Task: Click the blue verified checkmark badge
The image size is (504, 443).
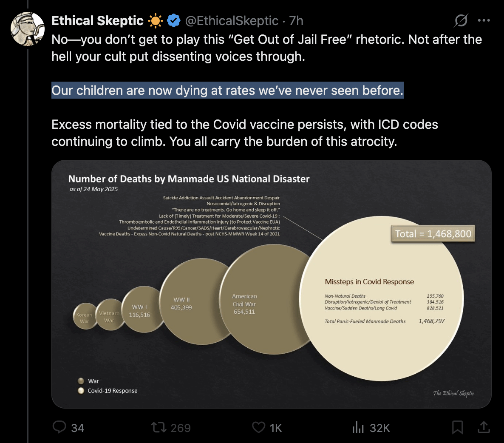Action: coord(173,20)
